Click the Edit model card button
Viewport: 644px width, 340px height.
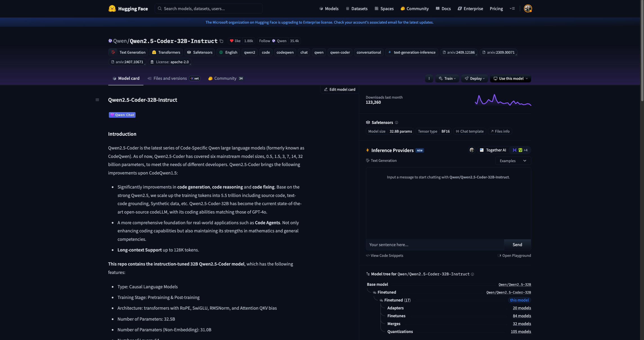339,89
